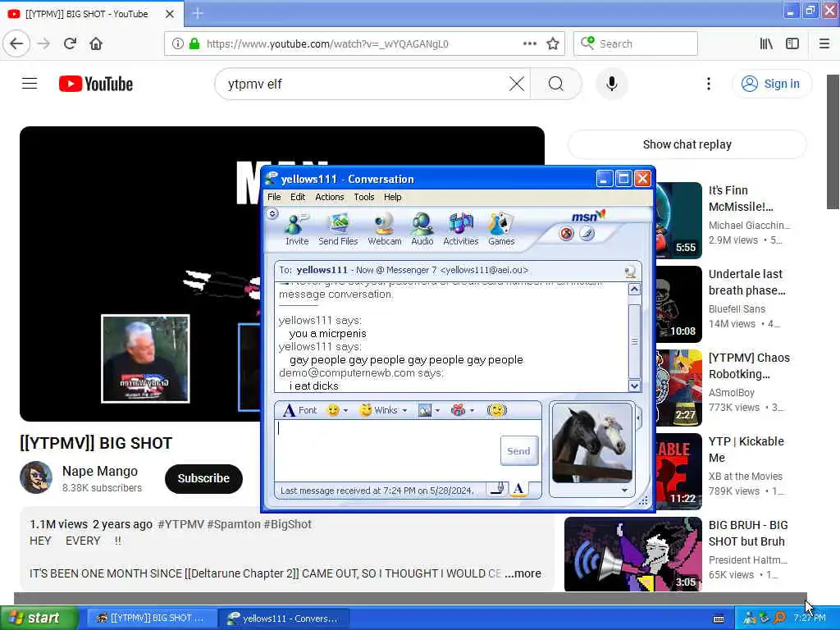840x630 pixels.
Task: Click Show chat replay
Action: (687, 144)
